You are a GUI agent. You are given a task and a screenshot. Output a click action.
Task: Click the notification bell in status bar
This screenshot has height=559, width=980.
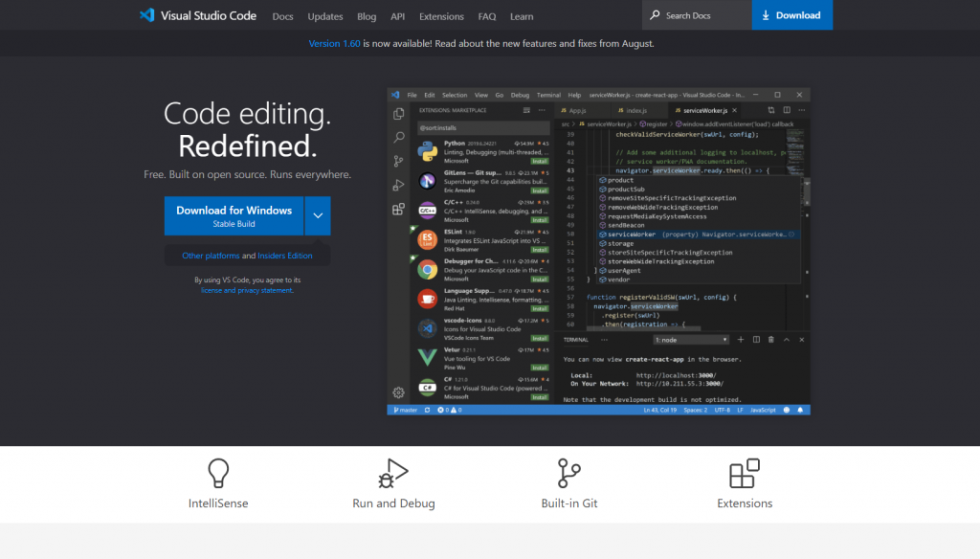point(800,411)
